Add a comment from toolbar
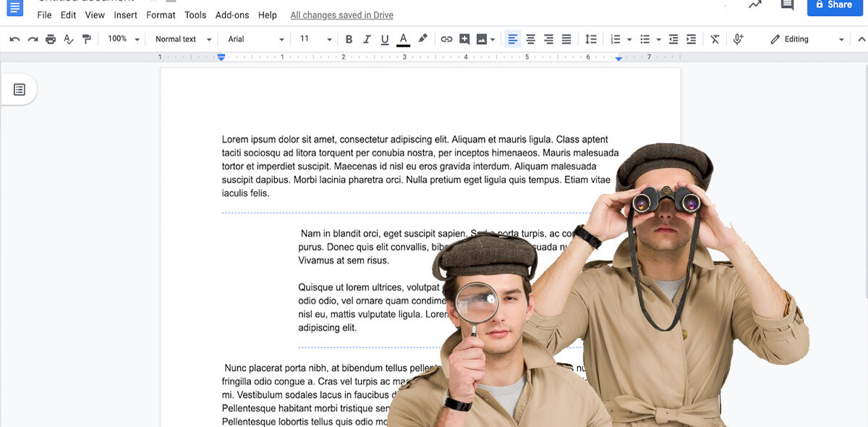The height and width of the screenshot is (427, 868). [464, 39]
